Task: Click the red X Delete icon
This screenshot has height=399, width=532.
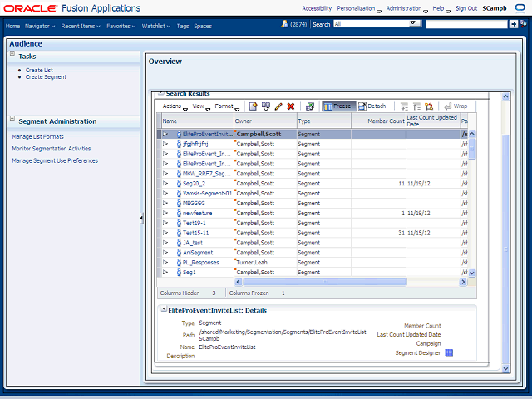Action: point(291,106)
